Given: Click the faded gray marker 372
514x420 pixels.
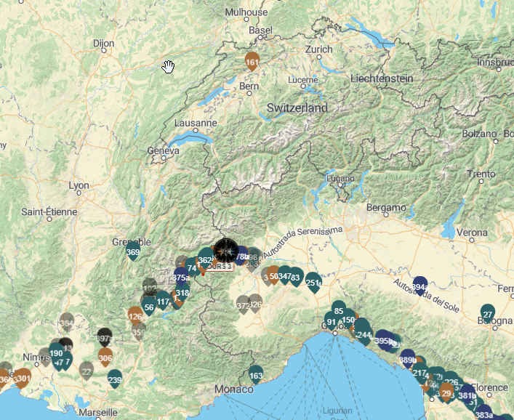Looking at the screenshot, I should pyautogui.click(x=244, y=305).
